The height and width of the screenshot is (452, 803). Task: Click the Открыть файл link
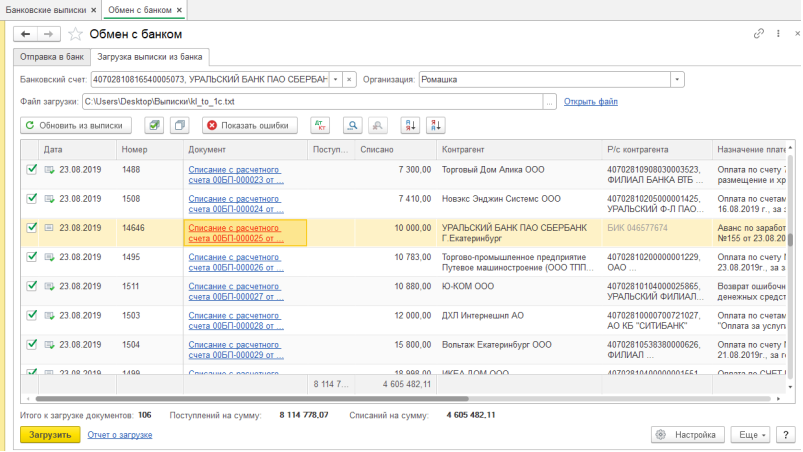click(x=590, y=101)
